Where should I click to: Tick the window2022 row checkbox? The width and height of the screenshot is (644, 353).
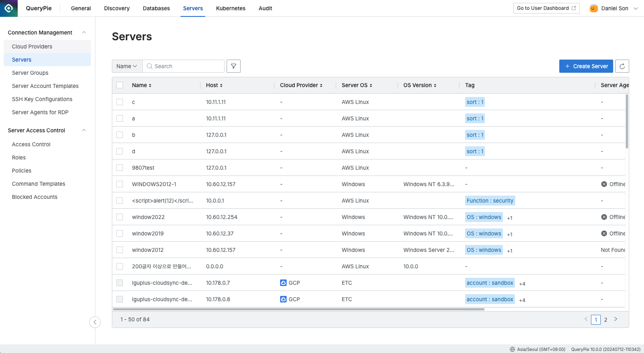click(120, 217)
